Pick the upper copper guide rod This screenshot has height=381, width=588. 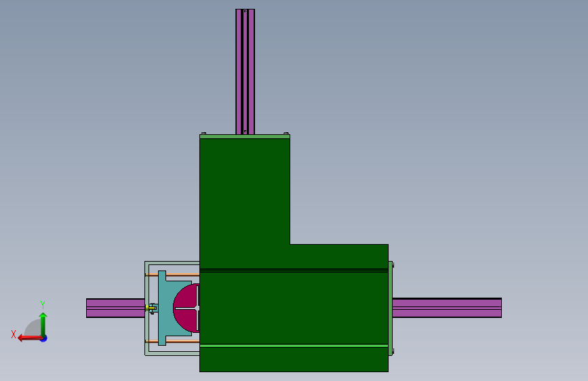[182, 275]
